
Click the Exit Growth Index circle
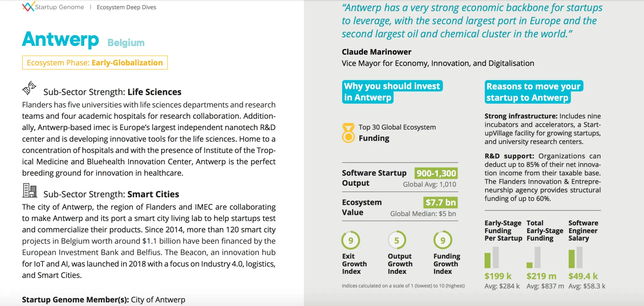pyautogui.click(x=351, y=240)
